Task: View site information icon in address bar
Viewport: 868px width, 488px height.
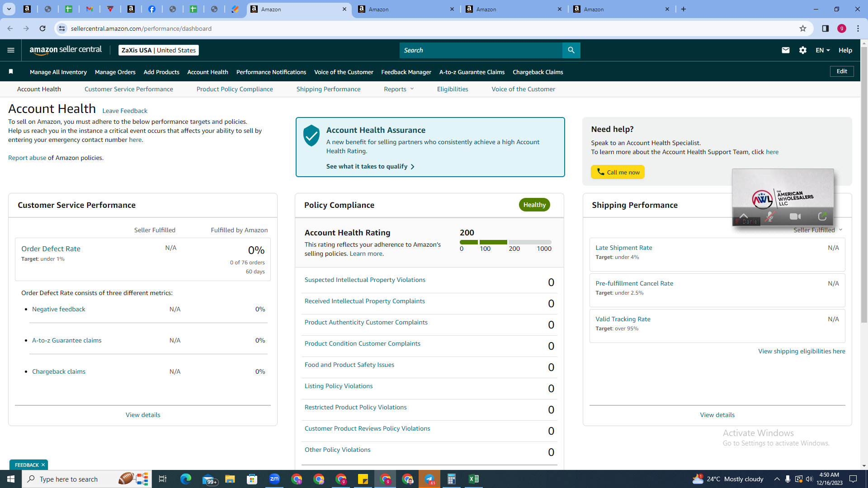Action: 62,28
